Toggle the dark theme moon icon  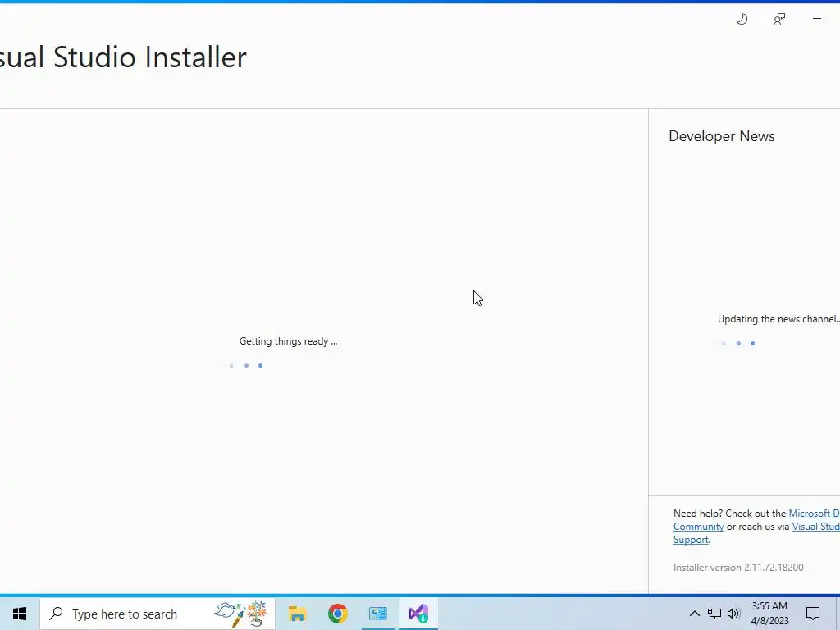click(x=742, y=20)
